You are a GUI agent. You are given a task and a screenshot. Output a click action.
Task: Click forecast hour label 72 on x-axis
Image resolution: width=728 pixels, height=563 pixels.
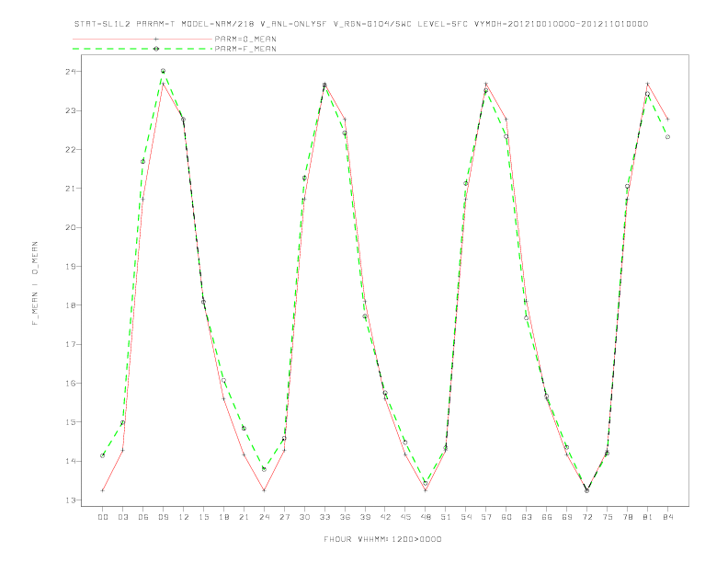[x=587, y=517]
